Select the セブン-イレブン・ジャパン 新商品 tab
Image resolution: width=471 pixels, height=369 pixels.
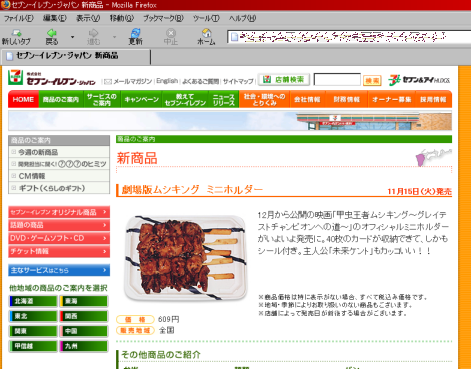(x=76, y=56)
